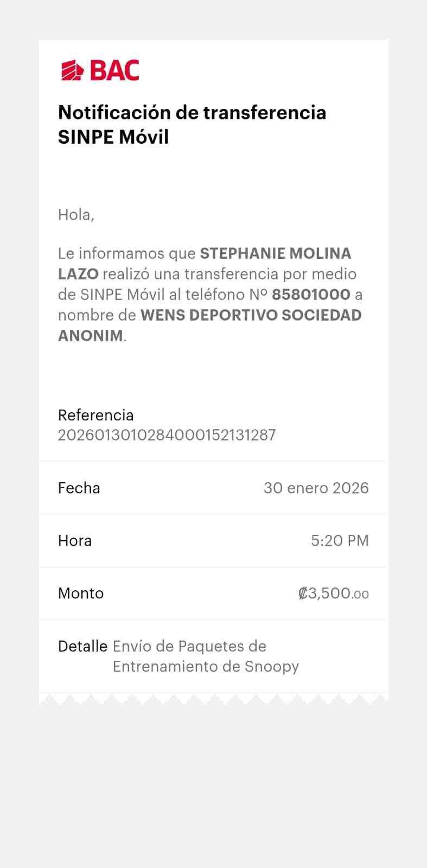The width and height of the screenshot is (427, 868).
Task: Tap the phone number 85801000
Action: pyautogui.click(x=311, y=295)
